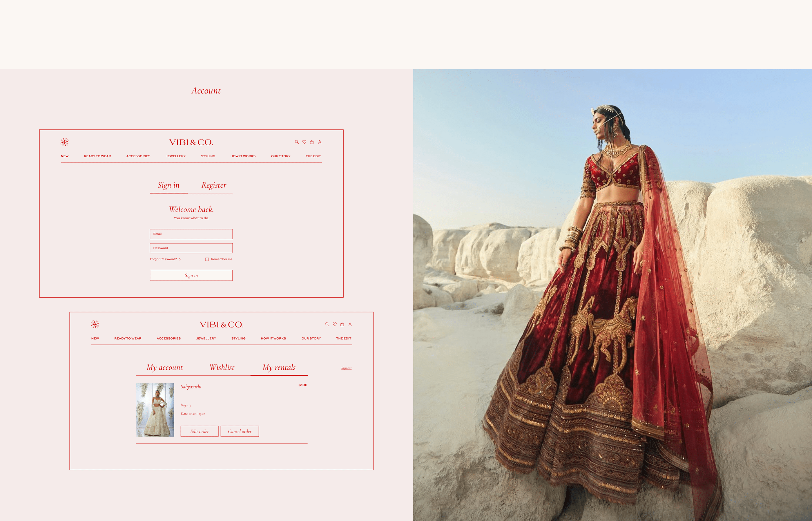
Task: Click the star logo icon above NEW in sign-in page
Action: point(65,142)
